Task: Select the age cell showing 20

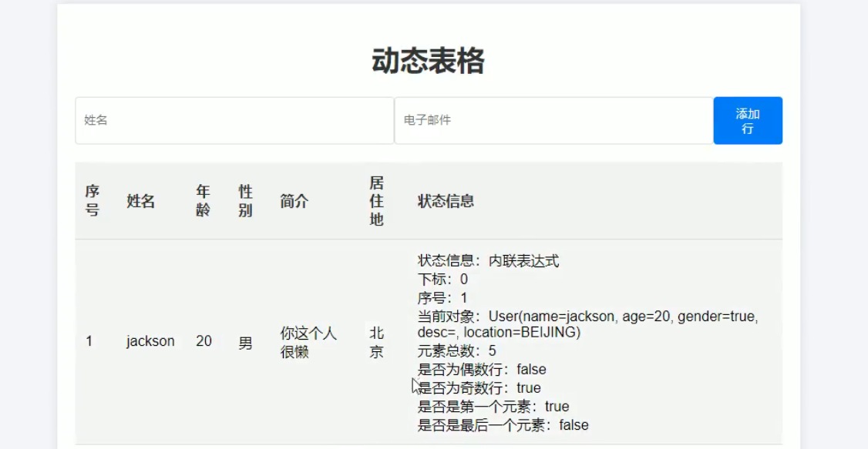Action: click(x=204, y=341)
